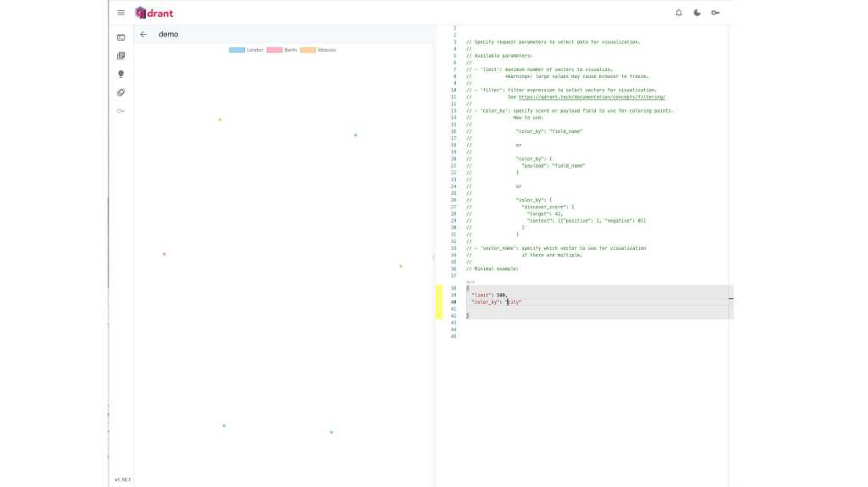
Task: Click the "city" value in color_by line
Action: point(514,302)
